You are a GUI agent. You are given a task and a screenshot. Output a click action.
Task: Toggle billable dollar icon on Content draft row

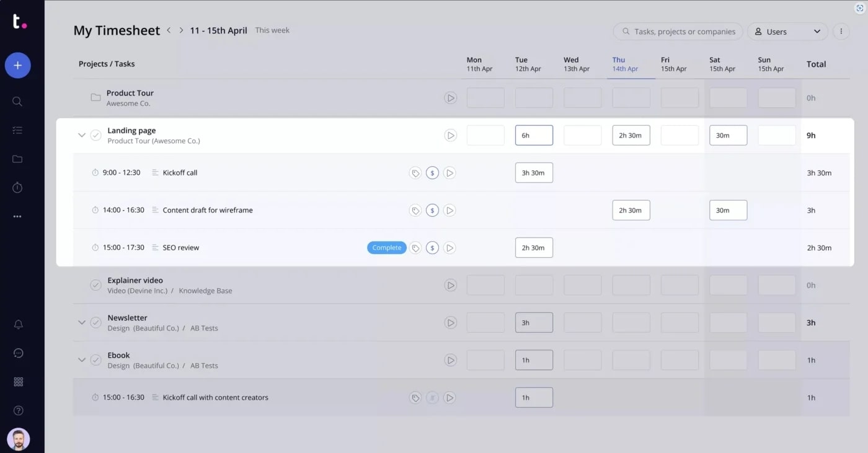click(x=432, y=211)
